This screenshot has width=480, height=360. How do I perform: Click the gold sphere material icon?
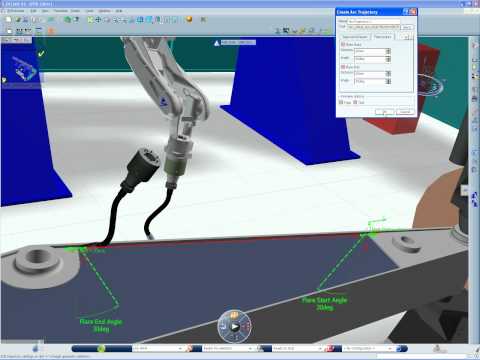pyautogui.click(x=189, y=19)
